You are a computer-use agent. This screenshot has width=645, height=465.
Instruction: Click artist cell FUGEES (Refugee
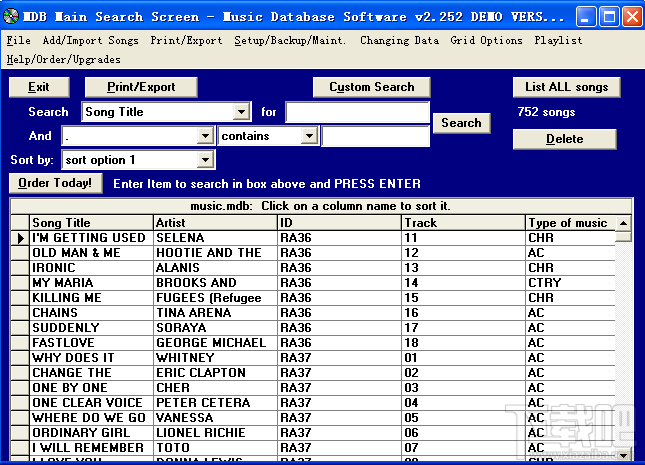(x=216, y=298)
